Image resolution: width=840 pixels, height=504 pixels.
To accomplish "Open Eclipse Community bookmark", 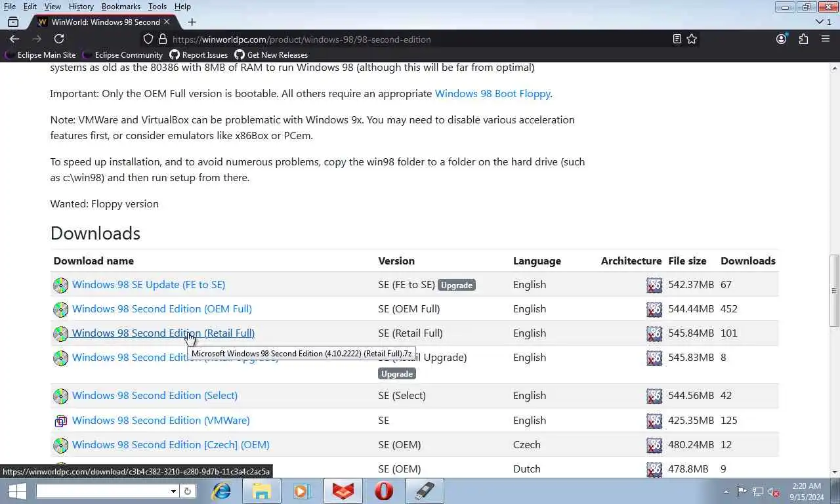I will coord(122,55).
